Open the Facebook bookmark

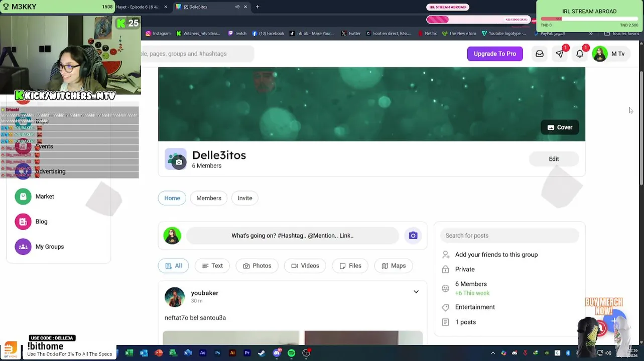(x=268, y=34)
